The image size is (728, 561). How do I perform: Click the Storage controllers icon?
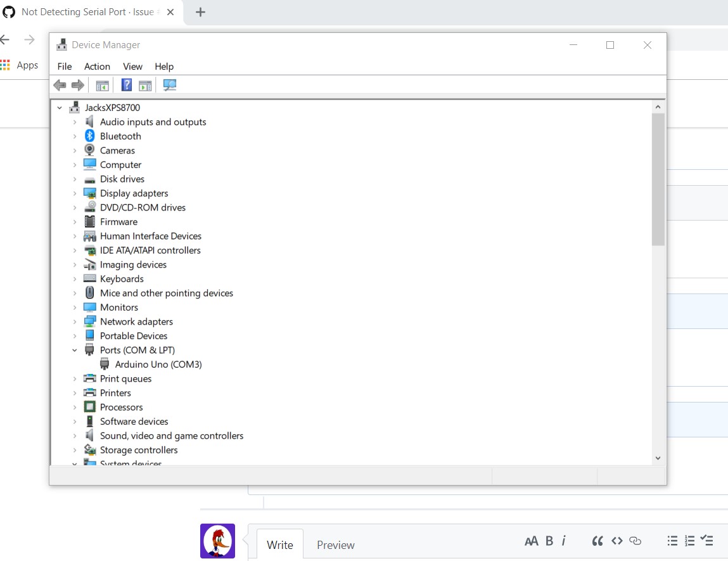(89, 449)
